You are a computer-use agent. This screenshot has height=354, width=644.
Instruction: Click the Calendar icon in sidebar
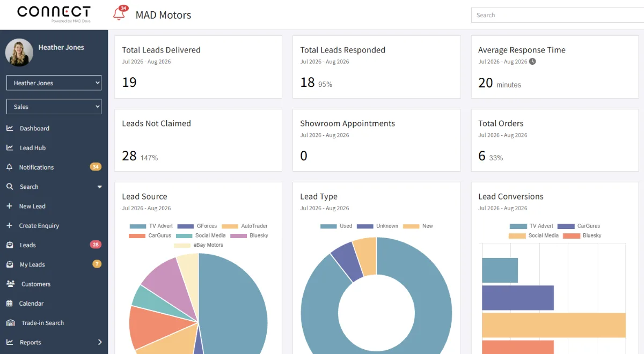pos(9,303)
